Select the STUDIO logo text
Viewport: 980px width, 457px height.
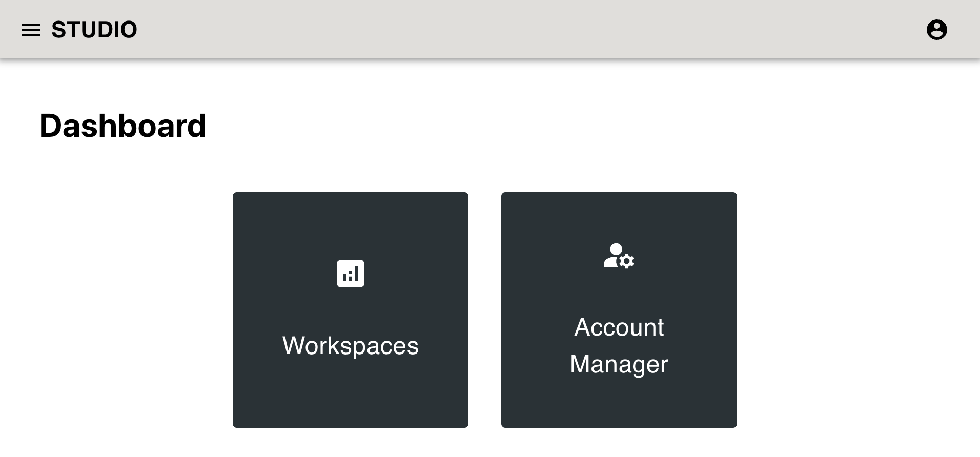(94, 30)
